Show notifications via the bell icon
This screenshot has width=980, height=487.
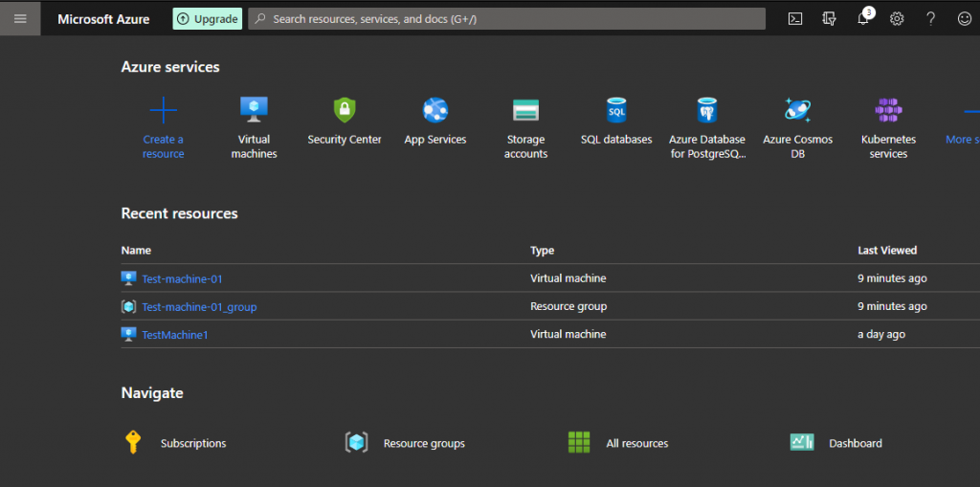[863, 19]
